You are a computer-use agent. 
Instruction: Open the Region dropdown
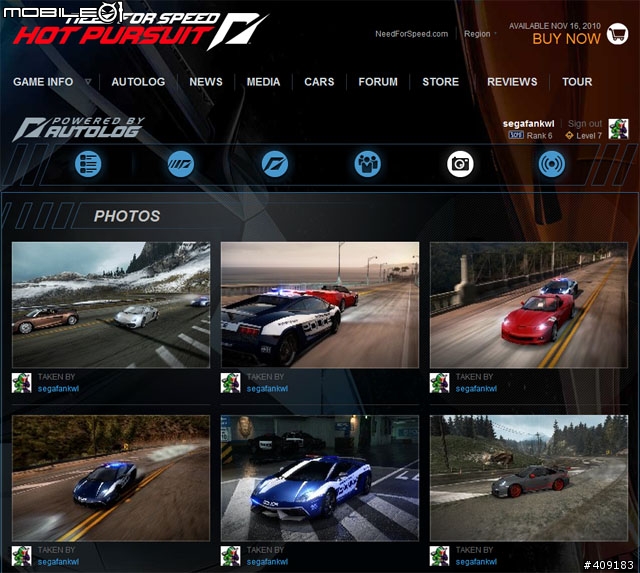pos(480,34)
